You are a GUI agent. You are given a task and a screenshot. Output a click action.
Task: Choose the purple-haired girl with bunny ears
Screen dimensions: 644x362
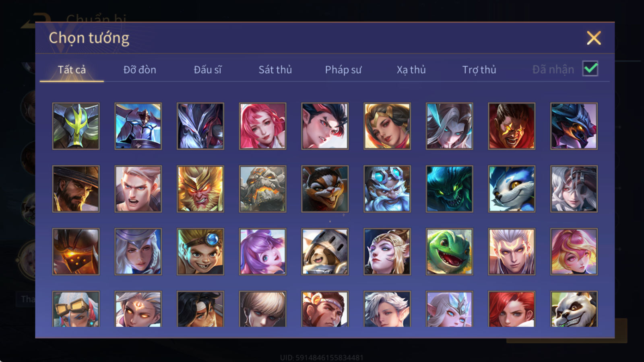[x=262, y=252]
